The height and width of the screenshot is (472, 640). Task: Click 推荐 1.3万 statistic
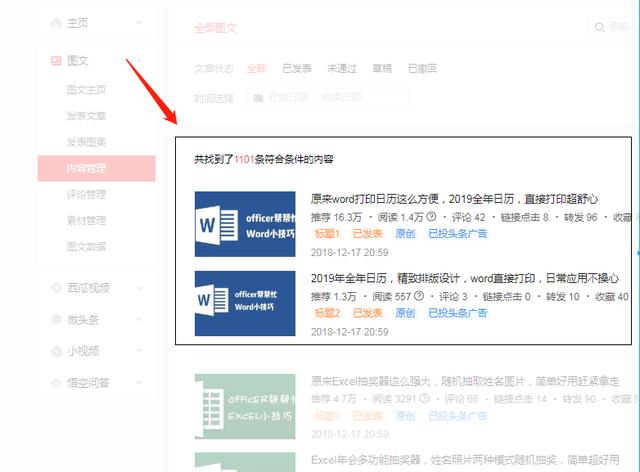point(333,296)
